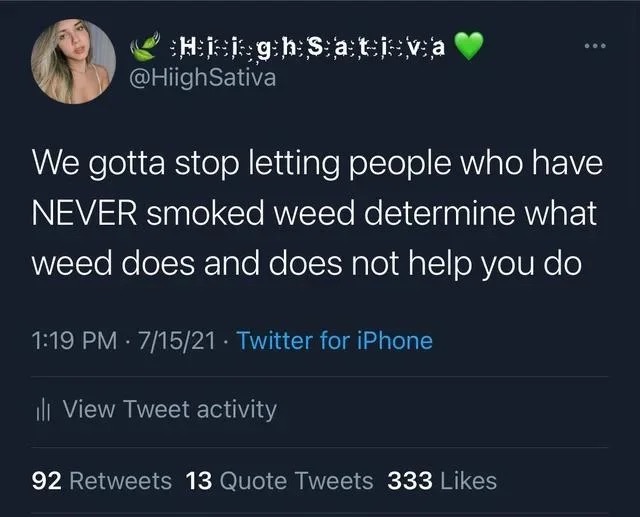Open the @HiighSativa handle profile
Image resolution: width=640 pixels, height=517 pixels.
point(202,78)
